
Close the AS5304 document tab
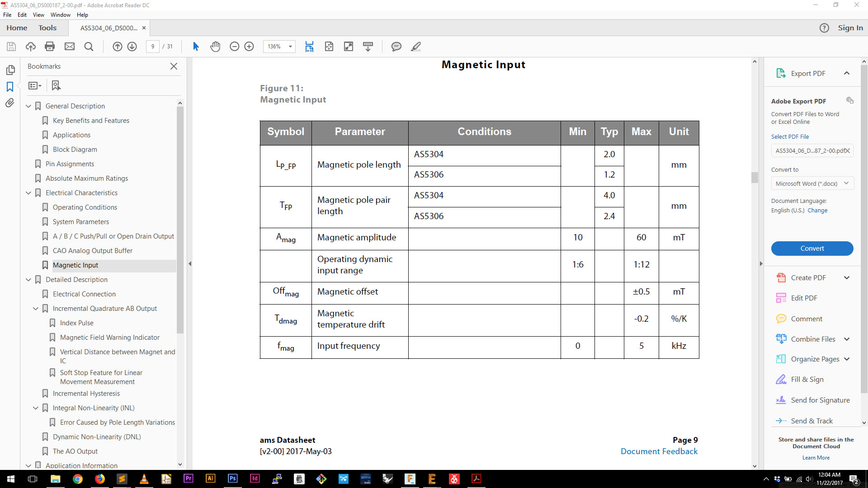pyautogui.click(x=144, y=28)
